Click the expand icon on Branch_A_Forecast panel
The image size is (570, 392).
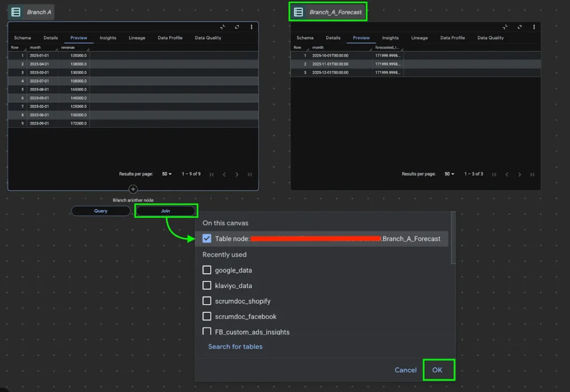point(519,27)
